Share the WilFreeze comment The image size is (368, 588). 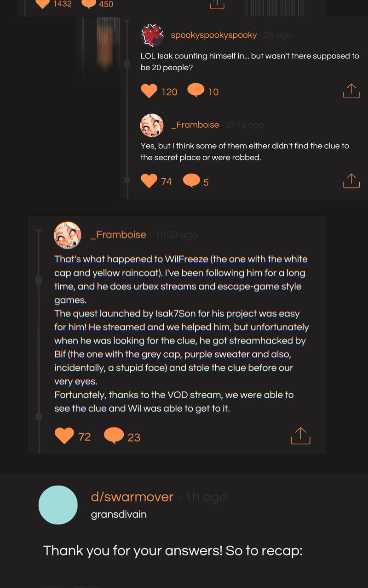[x=301, y=435]
